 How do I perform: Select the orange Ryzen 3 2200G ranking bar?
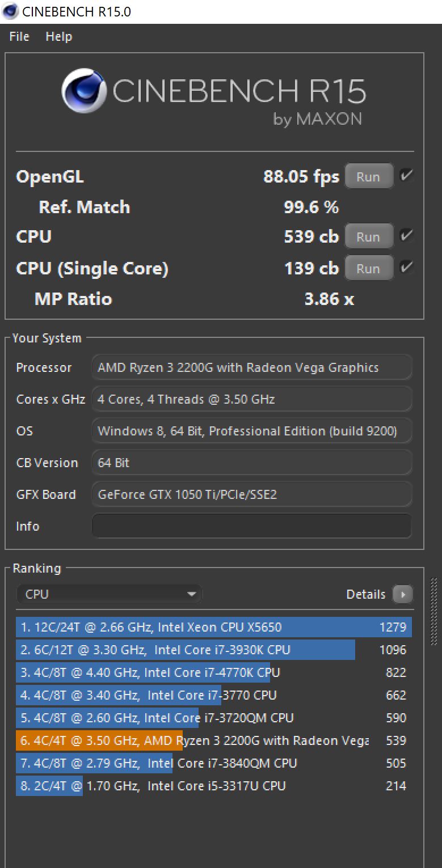click(x=99, y=740)
